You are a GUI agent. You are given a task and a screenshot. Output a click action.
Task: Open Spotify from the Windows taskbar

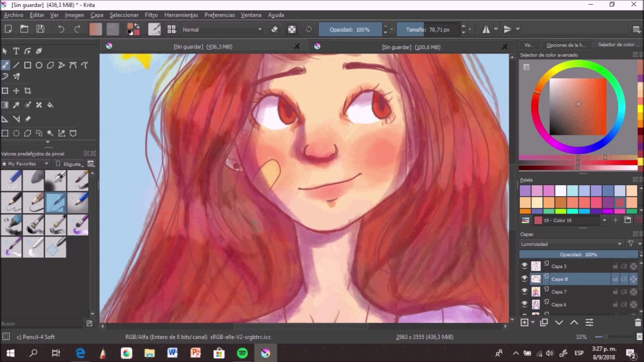pos(242,353)
